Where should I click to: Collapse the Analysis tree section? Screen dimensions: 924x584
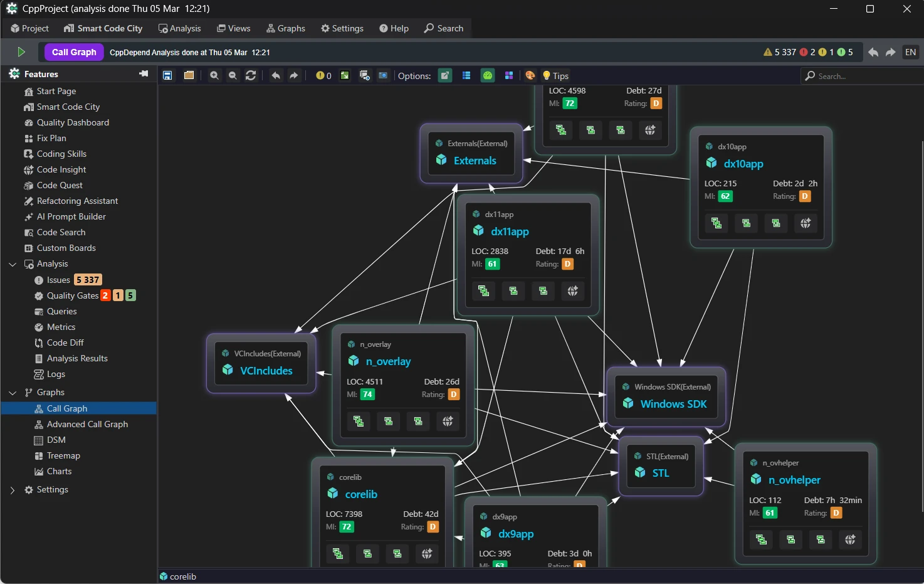[13, 264]
